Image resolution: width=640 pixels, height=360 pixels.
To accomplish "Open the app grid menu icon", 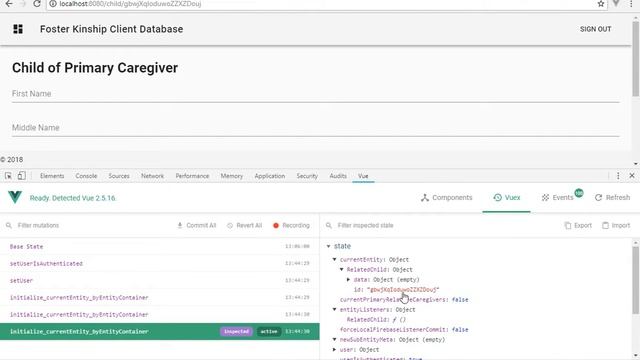I will coord(18,29).
